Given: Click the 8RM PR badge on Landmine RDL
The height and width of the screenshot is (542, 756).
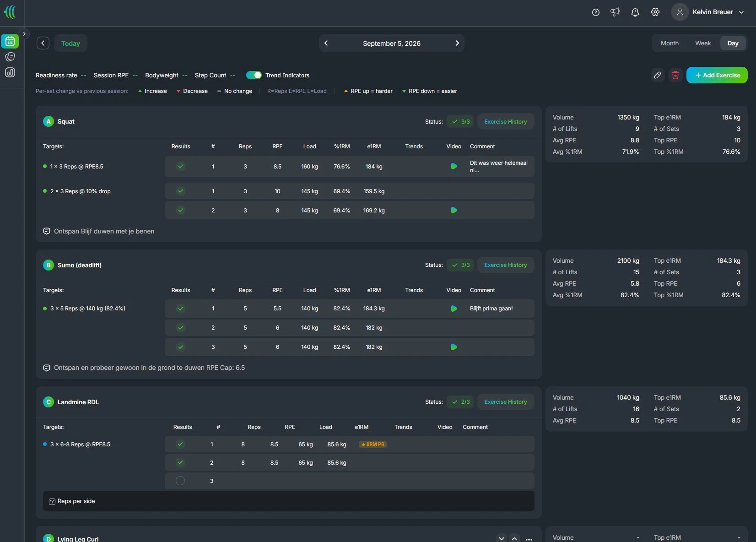Looking at the screenshot, I should (x=373, y=444).
